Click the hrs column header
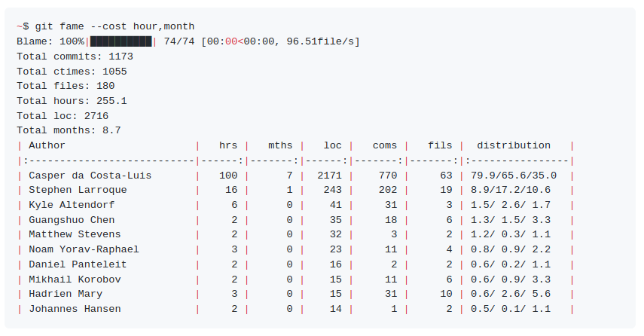This screenshot has width=644, height=336. 228,145
